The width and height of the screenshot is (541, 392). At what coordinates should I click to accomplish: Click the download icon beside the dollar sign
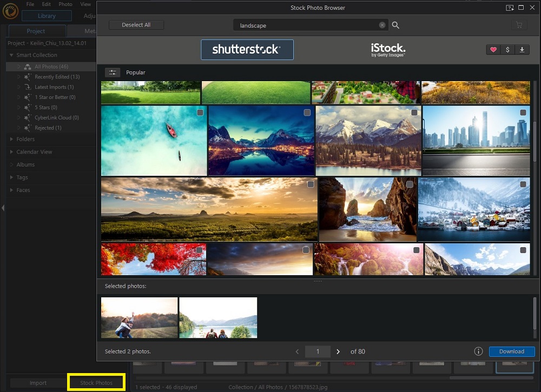point(522,49)
